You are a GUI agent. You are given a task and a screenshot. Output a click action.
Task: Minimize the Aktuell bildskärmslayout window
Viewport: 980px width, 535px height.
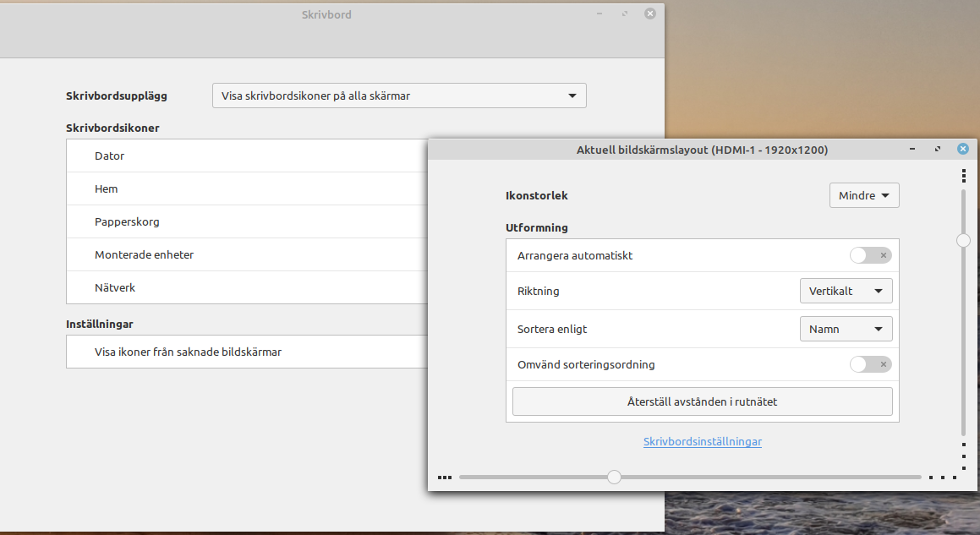[912, 149]
